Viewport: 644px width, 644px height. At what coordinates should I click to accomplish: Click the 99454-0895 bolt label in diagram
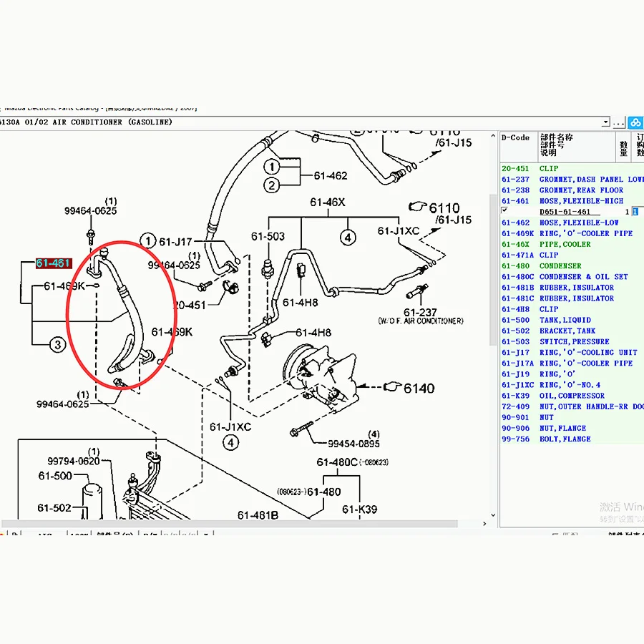coord(353,444)
